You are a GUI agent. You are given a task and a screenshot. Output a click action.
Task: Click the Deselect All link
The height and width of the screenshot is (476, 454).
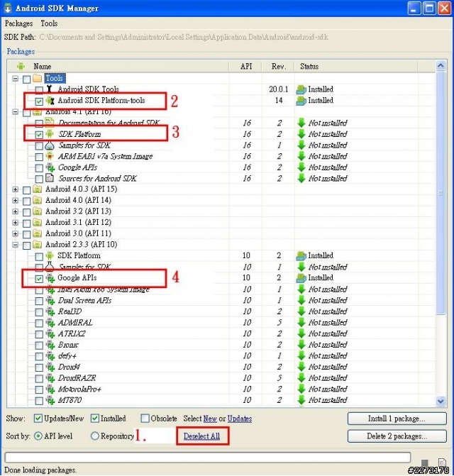pyautogui.click(x=201, y=436)
